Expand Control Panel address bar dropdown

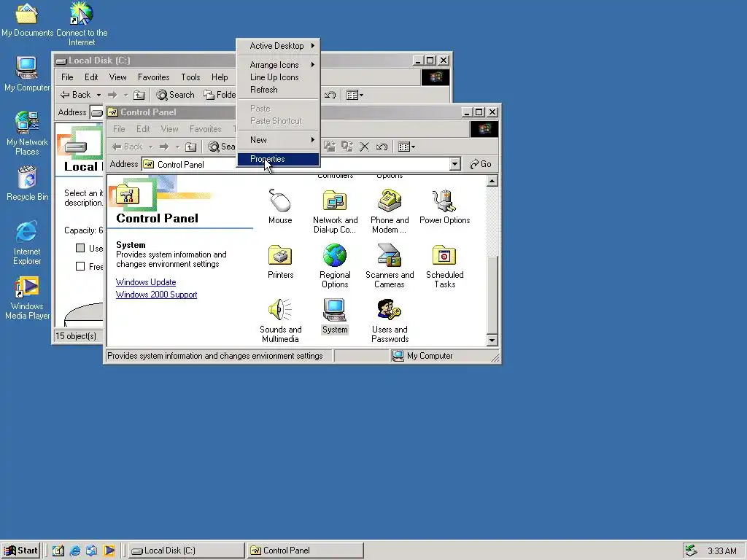click(x=455, y=164)
